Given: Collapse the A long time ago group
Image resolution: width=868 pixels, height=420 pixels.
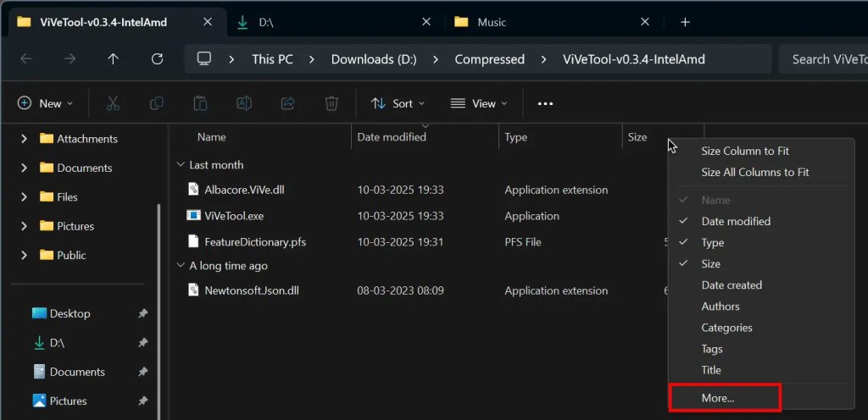Looking at the screenshot, I should click(x=180, y=266).
